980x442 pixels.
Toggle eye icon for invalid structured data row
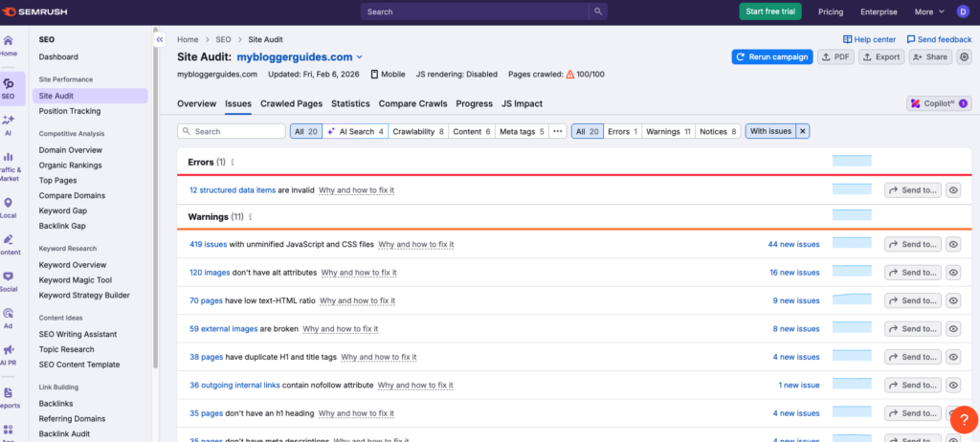click(x=952, y=190)
